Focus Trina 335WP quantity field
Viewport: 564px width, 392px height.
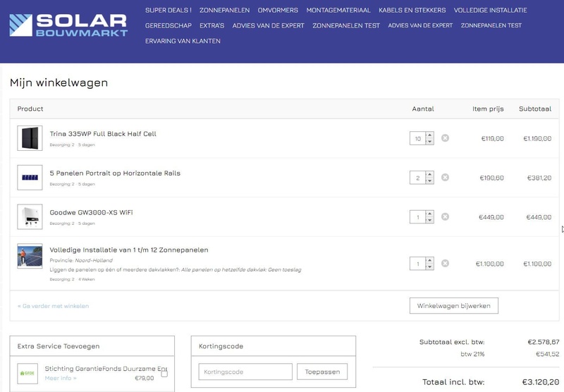coord(417,138)
